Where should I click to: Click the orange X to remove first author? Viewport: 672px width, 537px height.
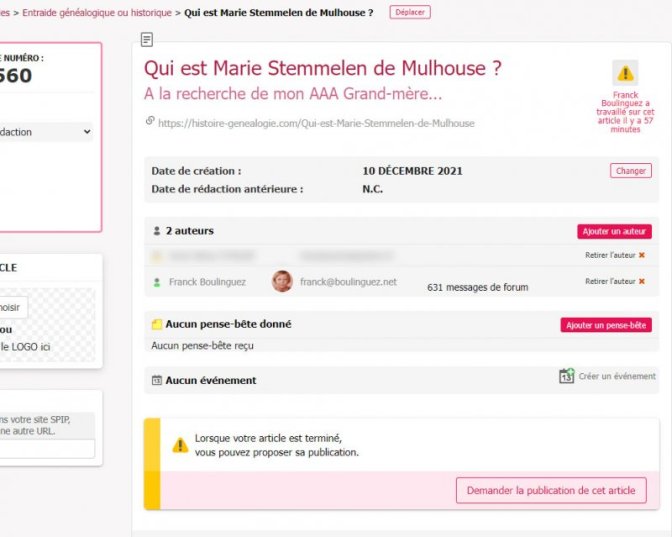click(642, 255)
